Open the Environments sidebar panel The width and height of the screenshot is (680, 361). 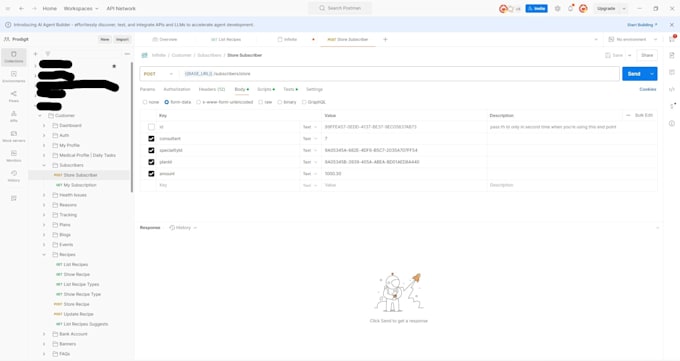[x=14, y=77]
